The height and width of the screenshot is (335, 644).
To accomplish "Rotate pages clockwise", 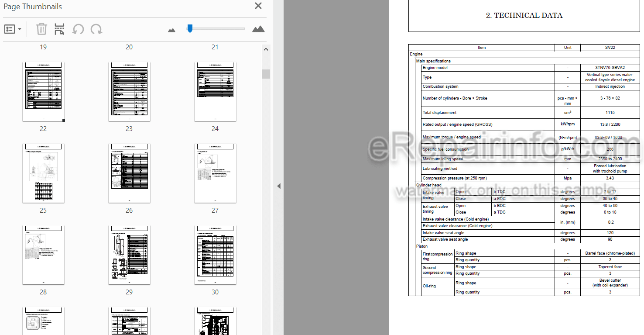I will pos(96,29).
